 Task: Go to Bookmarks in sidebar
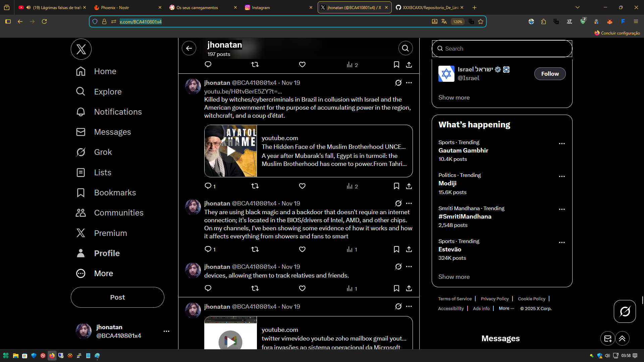(x=115, y=193)
